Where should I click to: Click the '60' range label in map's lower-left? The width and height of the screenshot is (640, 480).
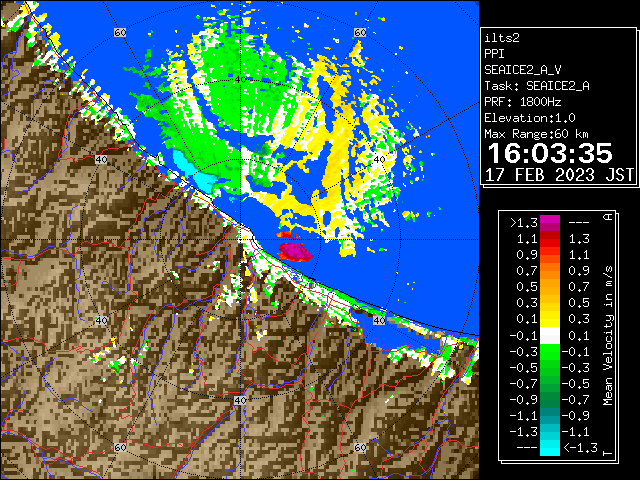120,447
